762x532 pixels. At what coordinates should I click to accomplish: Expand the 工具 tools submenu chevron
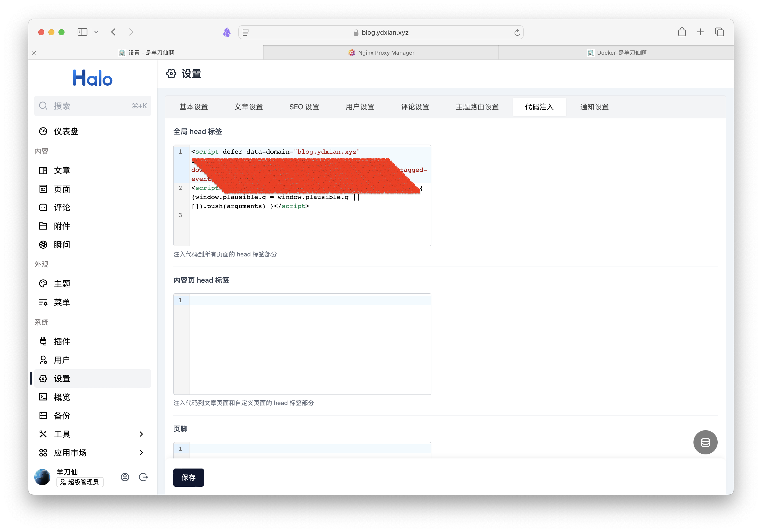[x=141, y=434]
